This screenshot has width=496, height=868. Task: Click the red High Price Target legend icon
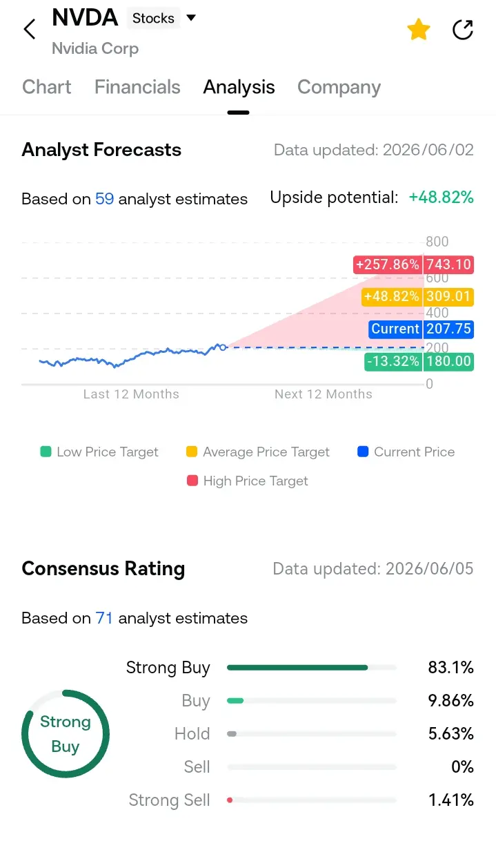[192, 481]
